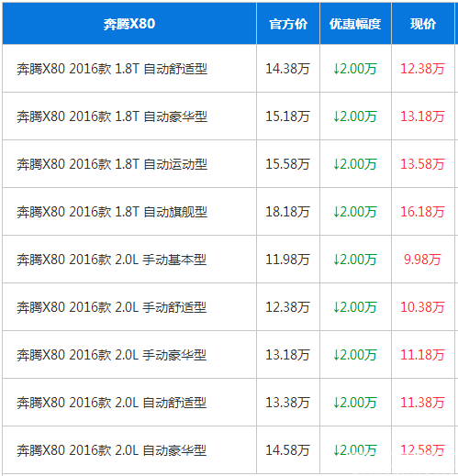The width and height of the screenshot is (458, 476).
Task: Click the 官方价 column header
Action: pyautogui.click(x=288, y=24)
